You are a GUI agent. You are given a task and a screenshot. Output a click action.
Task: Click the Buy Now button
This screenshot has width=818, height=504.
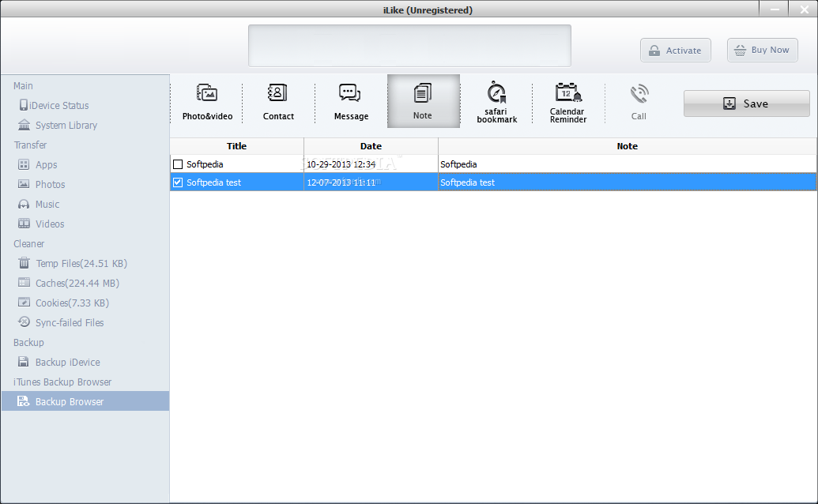(x=762, y=50)
